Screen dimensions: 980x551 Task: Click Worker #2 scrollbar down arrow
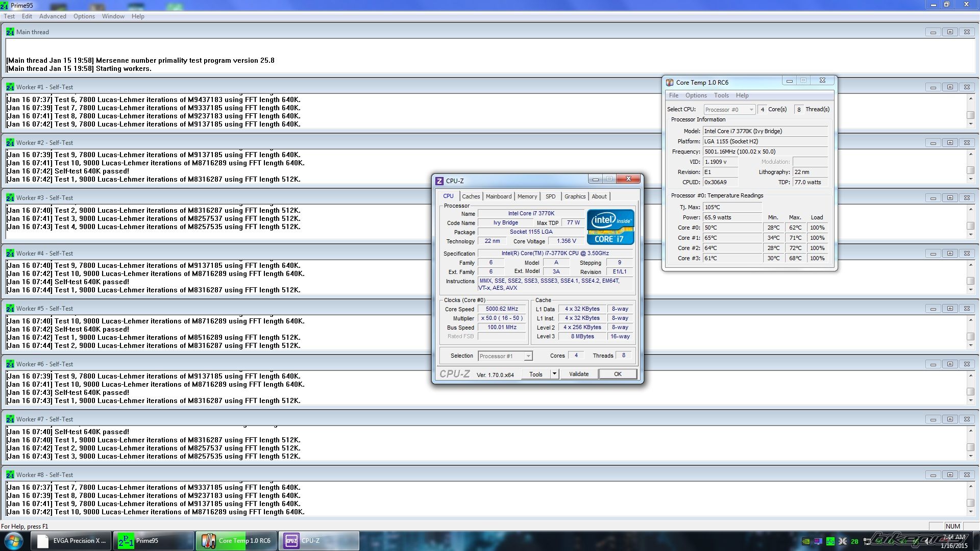pos(970,179)
